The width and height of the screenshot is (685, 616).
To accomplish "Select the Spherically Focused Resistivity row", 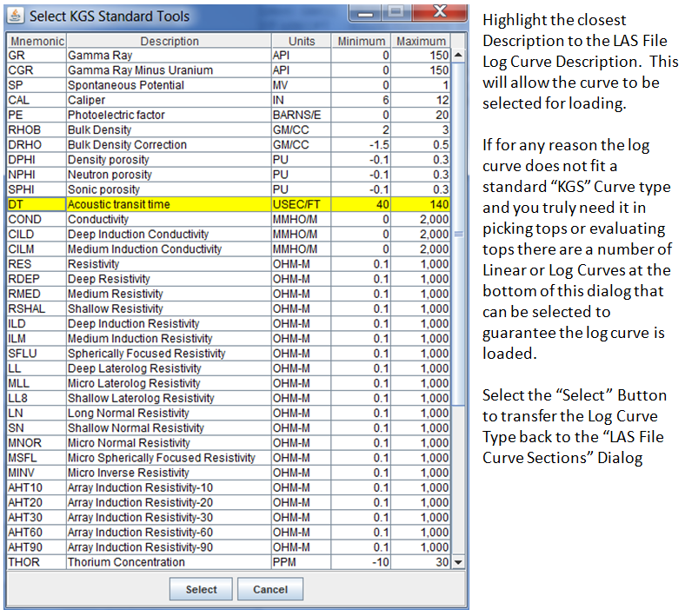I will point(229,354).
